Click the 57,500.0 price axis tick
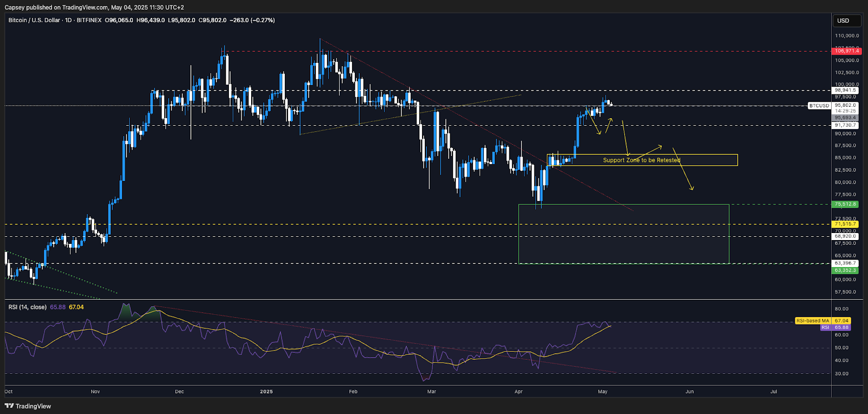This screenshot has height=414, width=868. pyautogui.click(x=846, y=292)
